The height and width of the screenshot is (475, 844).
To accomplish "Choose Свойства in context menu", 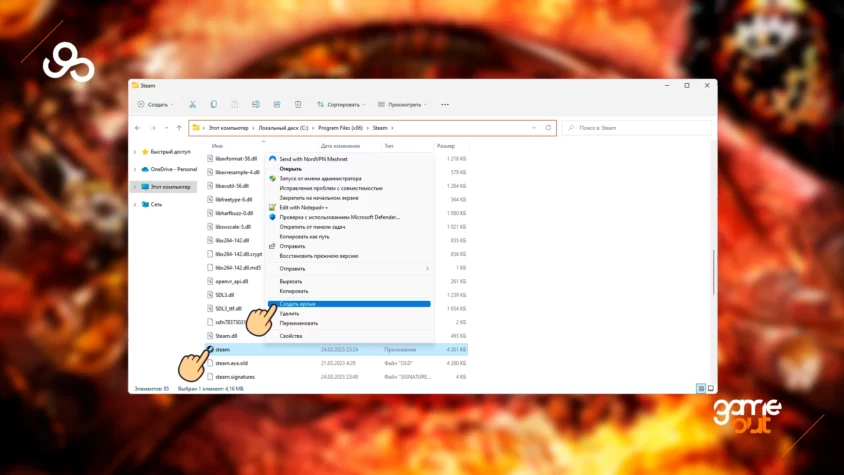I will [350, 336].
